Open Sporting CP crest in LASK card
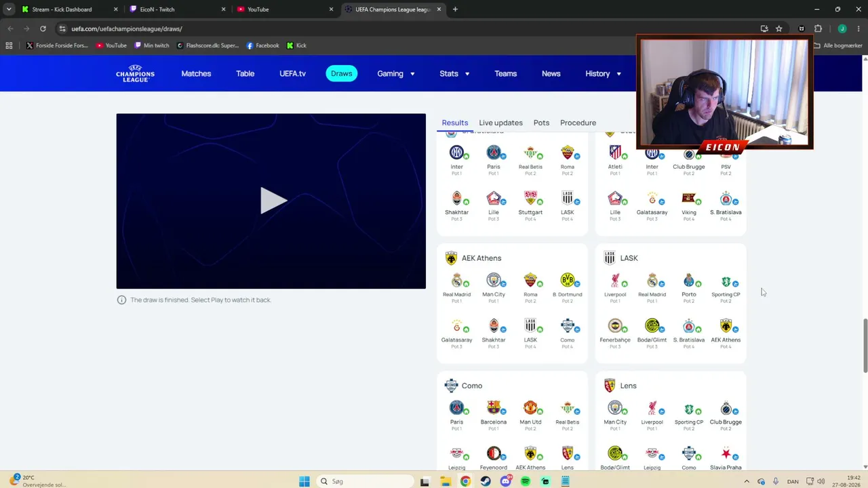The width and height of the screenshot is (868, 488). click(726, 280)
